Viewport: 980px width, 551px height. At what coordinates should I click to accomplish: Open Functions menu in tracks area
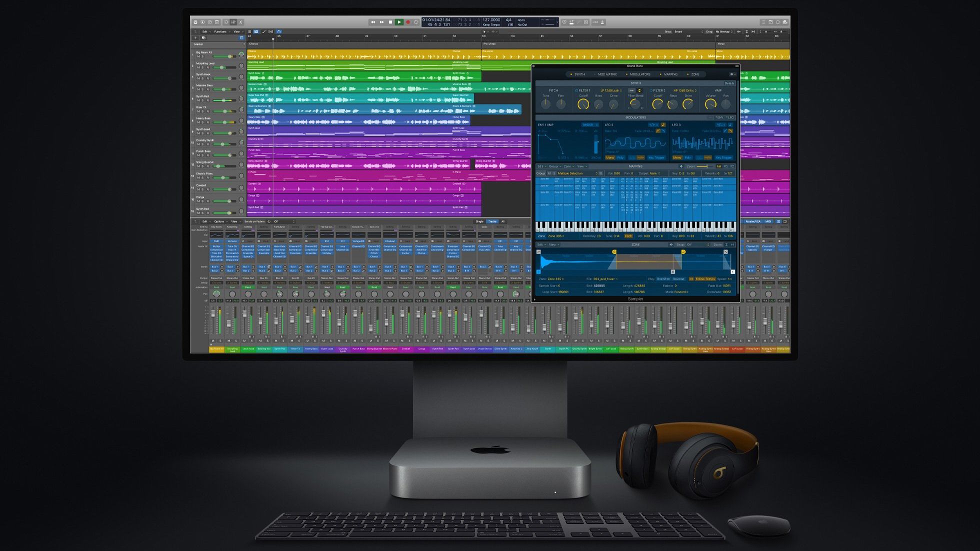pos(220,31)
